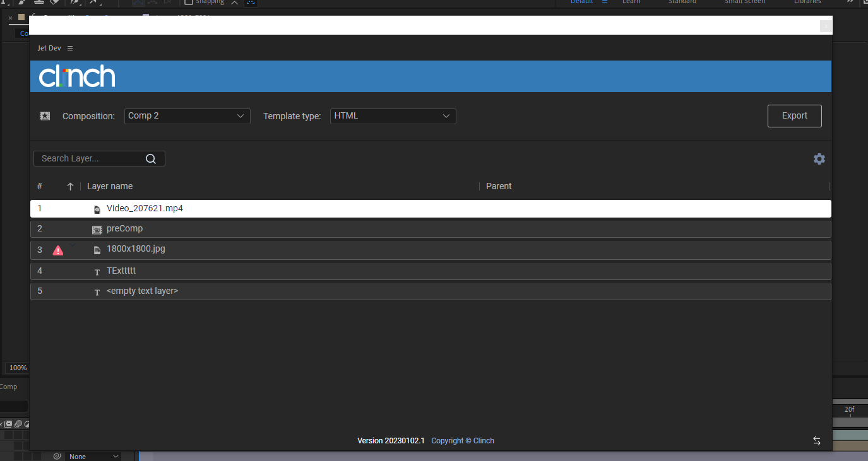Select the Video_207621.mp4 layer row
Image resolution: width=868 pixels, height=461 pixels.
(x=431, y=209)
